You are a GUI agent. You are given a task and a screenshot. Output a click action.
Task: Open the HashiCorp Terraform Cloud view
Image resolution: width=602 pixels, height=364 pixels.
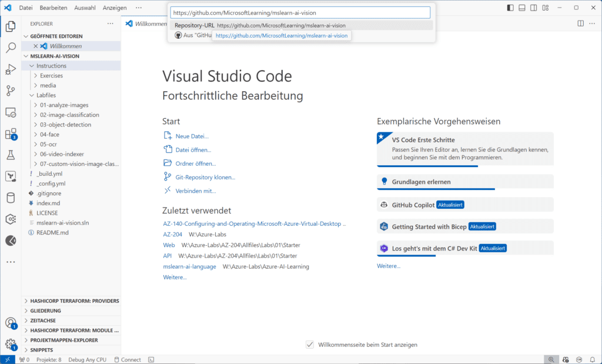pos(11,176)
